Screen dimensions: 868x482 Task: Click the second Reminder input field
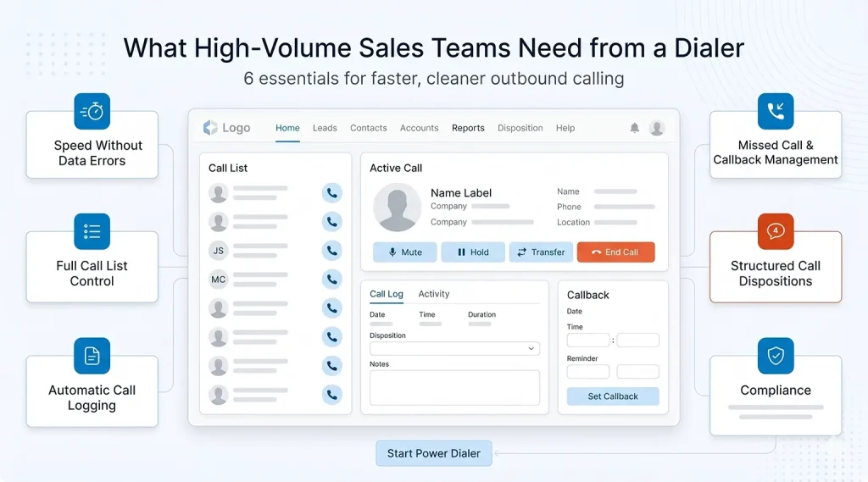click(x=637, y=371)
